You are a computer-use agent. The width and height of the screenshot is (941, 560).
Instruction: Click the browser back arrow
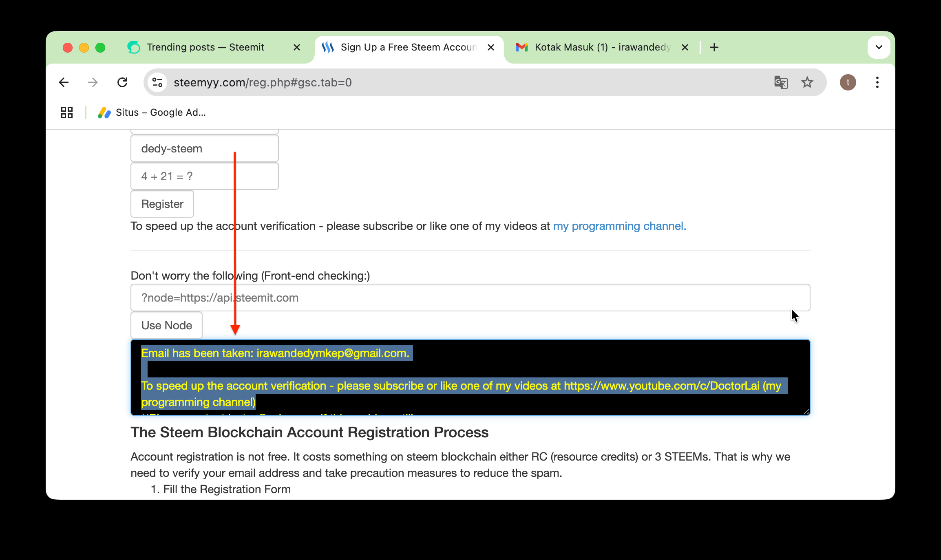point(64,82)
